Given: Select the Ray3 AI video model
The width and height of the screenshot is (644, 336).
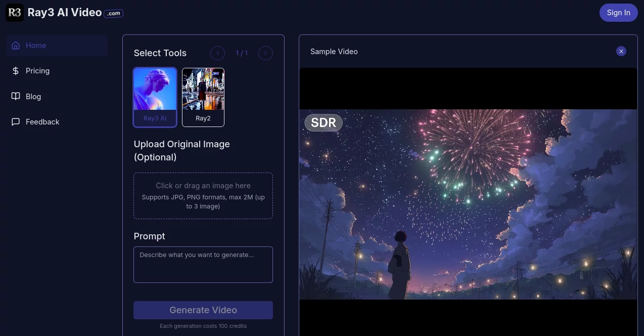Looking at the screenshot, I should click(155, 97).
